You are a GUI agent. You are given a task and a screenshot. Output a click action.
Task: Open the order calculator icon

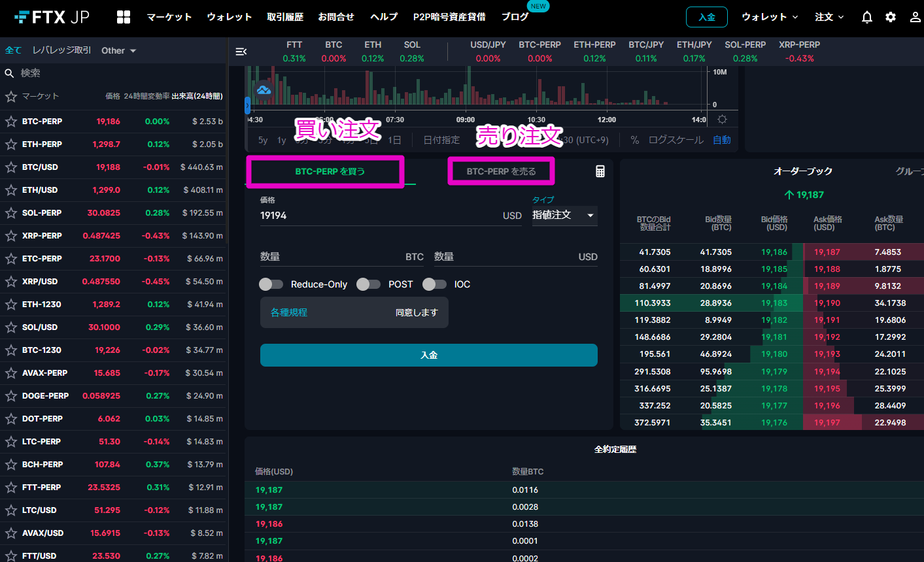pos(600,171)
